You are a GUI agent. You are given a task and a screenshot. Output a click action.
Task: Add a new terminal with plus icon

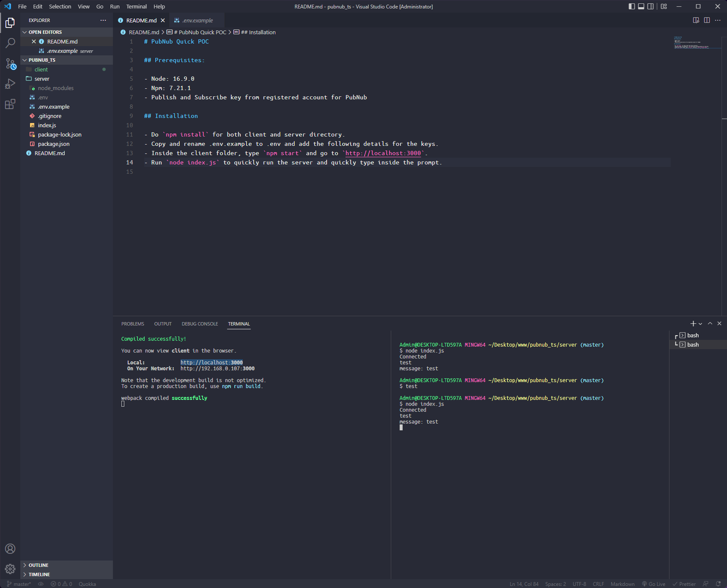pyautogui.click(x=693, y=323)
